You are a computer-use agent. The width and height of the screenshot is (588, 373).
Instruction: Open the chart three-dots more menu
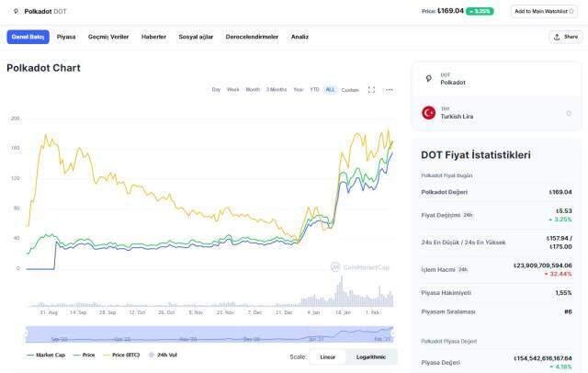tap(390, 90)
